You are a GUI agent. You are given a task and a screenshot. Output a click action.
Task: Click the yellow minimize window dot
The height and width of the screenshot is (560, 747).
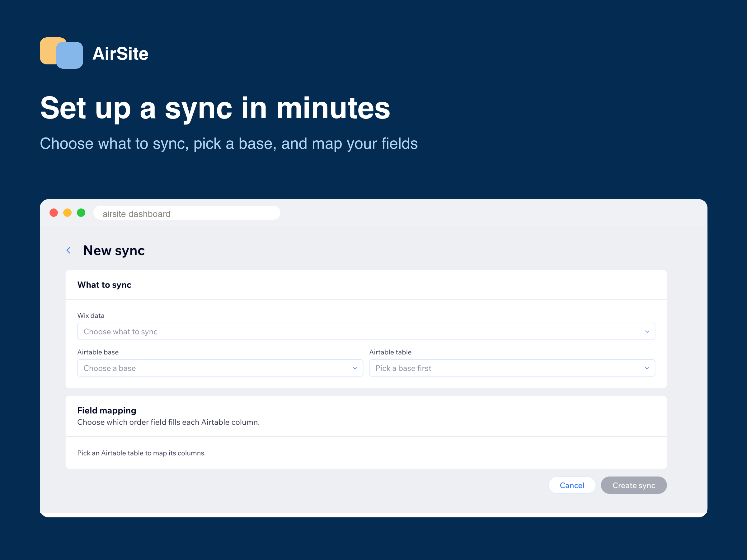[68, 213]
